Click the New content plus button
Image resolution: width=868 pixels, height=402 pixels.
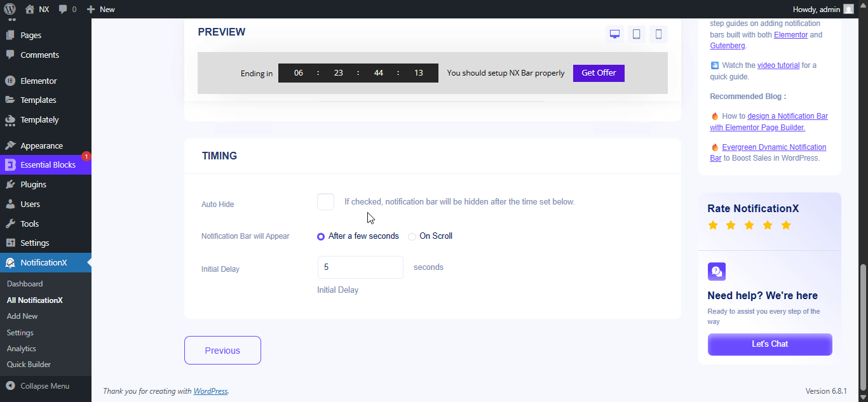100,9
